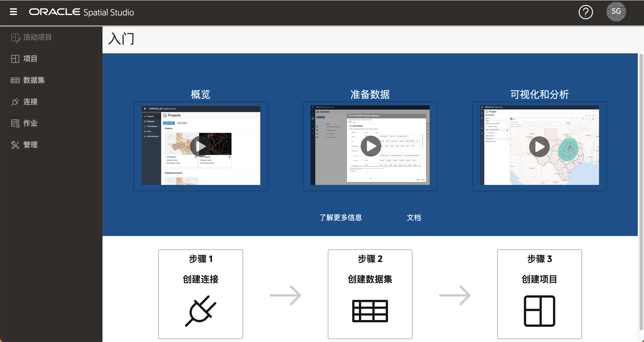Screen dimensions: 644x342
Task: Open the help question mark icon
Action: coord(586,12)
